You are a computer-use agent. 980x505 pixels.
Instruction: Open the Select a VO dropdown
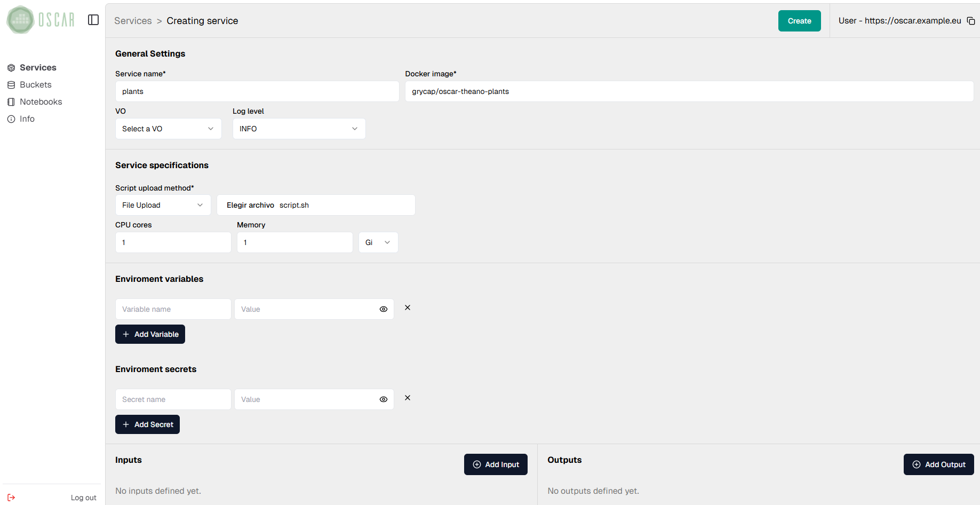pyautogui.click(x=168, y=129)
